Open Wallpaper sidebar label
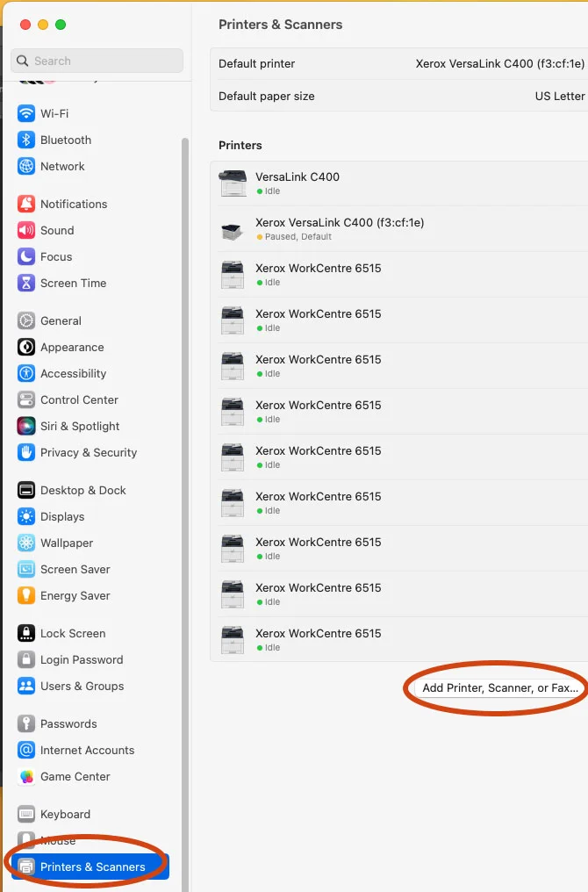 (67, 543)
